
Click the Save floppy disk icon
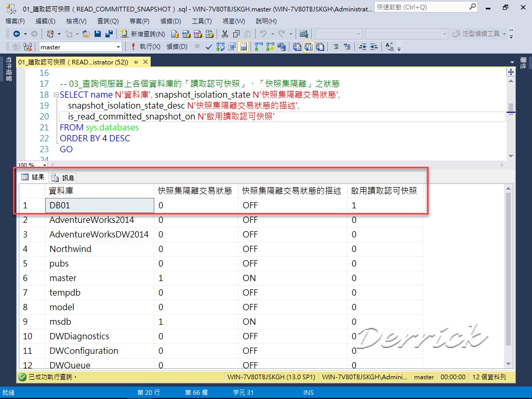pyautogui.click(x=98, y=34)
